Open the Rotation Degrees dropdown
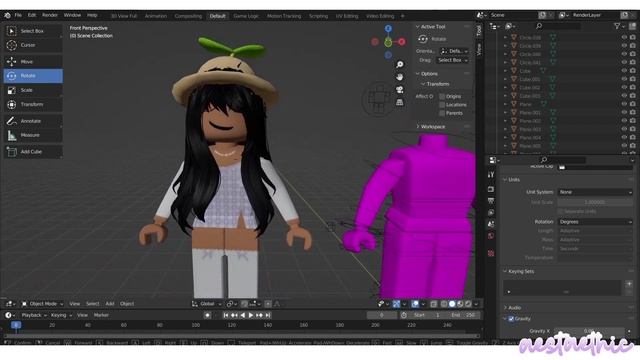 pyautogui.click(x=595, y=222)
